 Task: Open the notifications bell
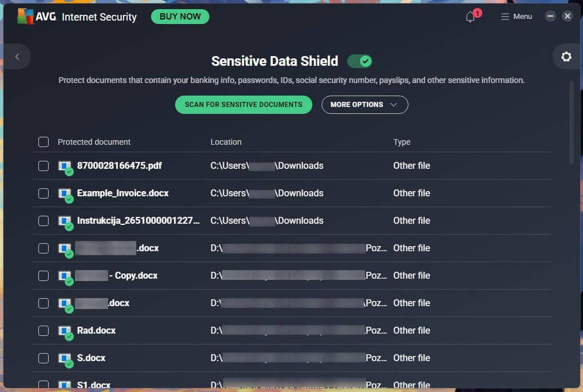470,17
